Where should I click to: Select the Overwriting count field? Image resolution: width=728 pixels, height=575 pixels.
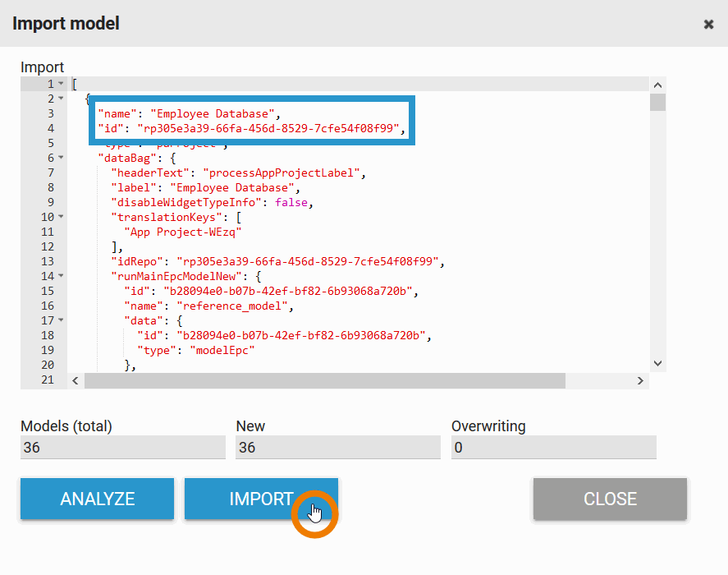tap(553, 448)
